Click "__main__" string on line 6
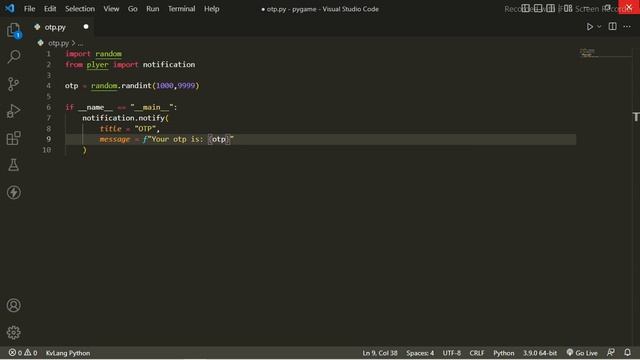This screenshot has height=360, width=640. (x=152, y=107)
